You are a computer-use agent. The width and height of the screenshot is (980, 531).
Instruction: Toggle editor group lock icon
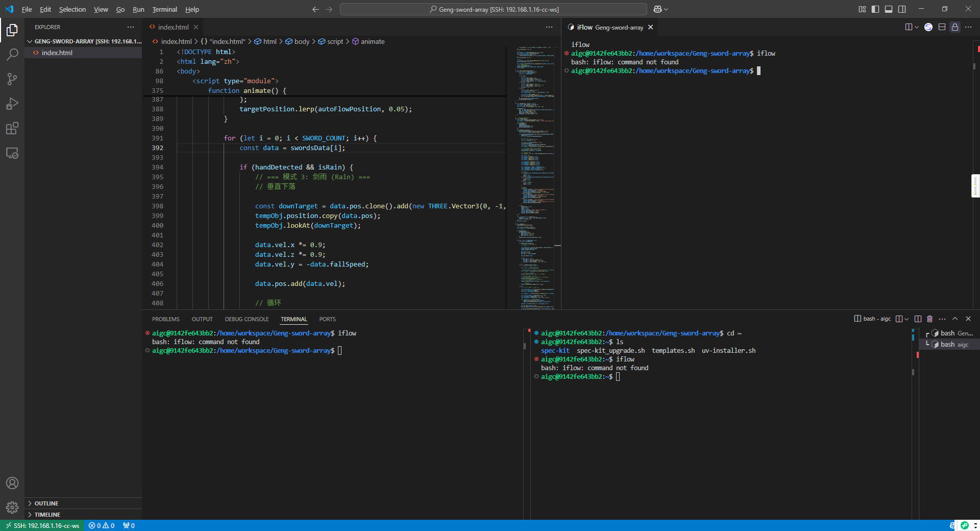pyautogui.click(x=955, y=27)
